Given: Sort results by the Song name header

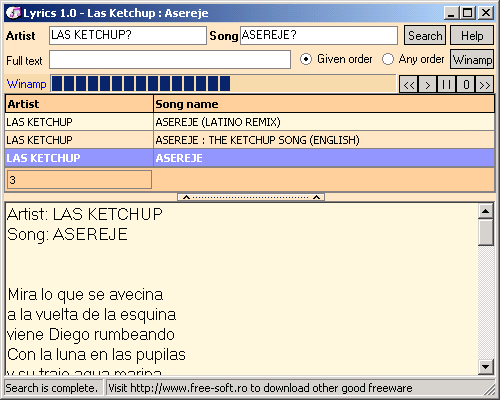Looking at the screenshot, I should tap(324, 104).
